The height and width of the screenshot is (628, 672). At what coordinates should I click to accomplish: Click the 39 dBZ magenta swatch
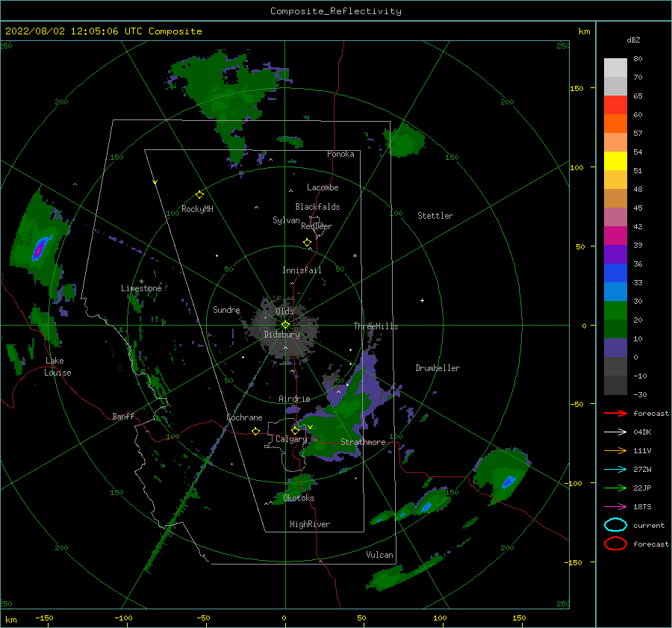pos(615,235)
